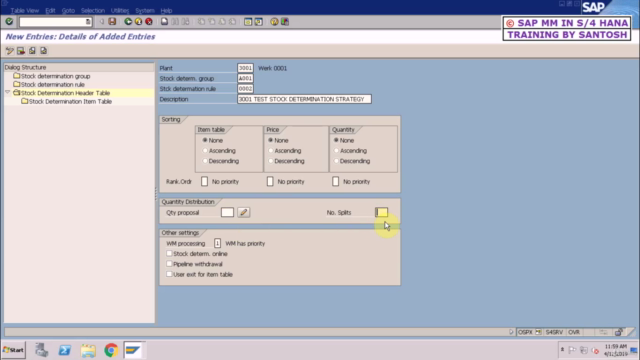
Task: Click the green Back arrow icon
Action: point(128,22)
